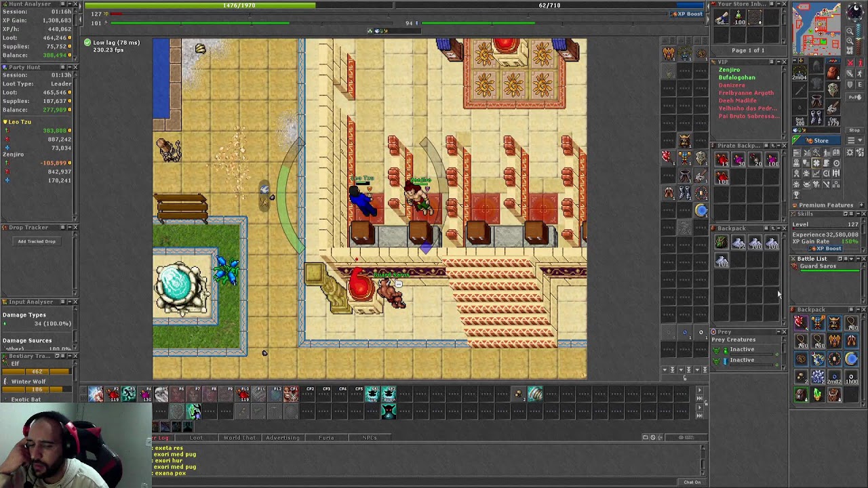Screen dimensions: 868x488
Task: Open the menu dropdown below Stop
Action: pos(854,142)
